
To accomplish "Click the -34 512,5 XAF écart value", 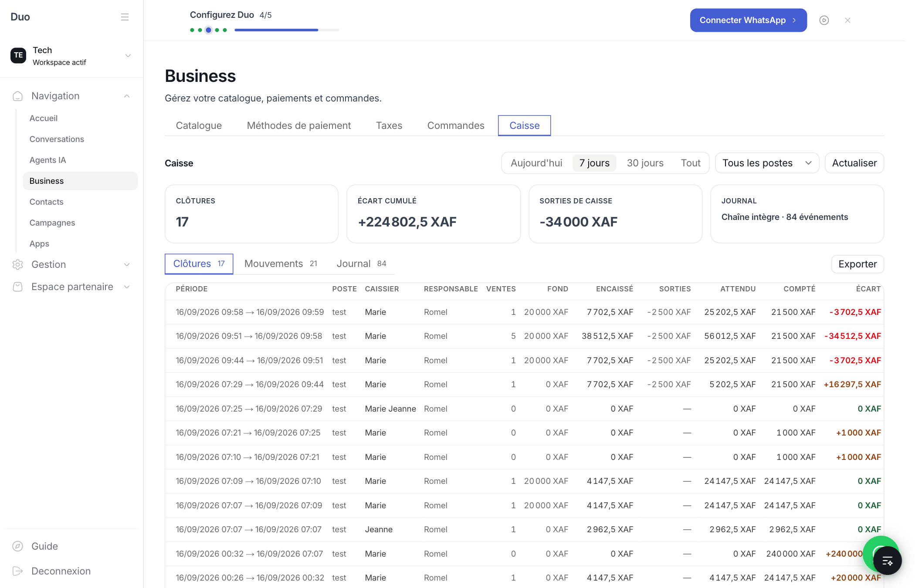I will pyautogui.click(x=853, y=336).
